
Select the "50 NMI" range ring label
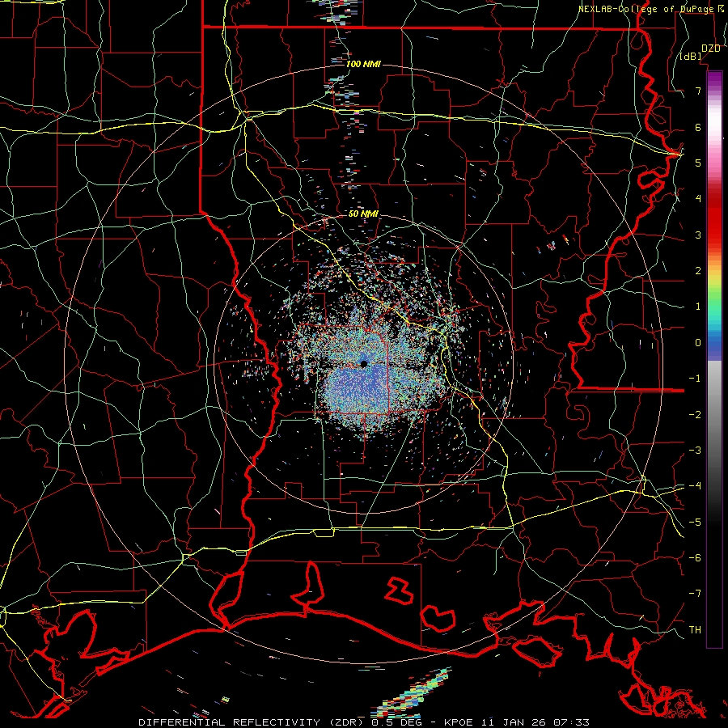(x=363, y=214)
